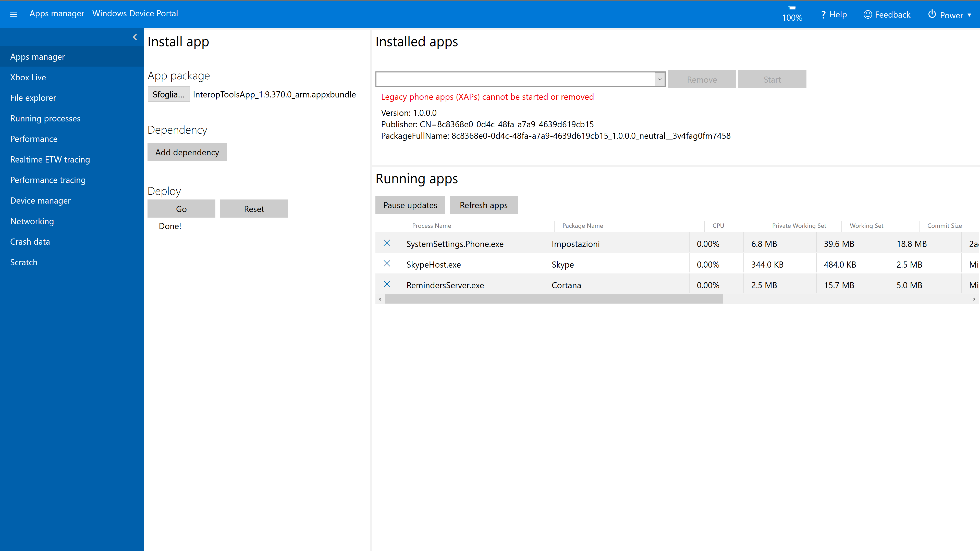Expand the Power dropdown menu
The image size is (980, 551).
pyautogui.click(x=950, y=15)
